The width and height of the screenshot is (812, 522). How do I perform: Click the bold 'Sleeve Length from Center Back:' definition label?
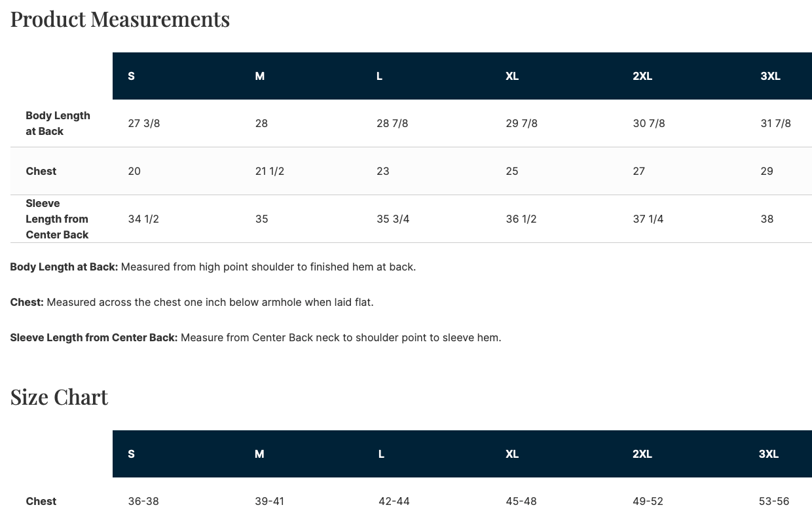(x=94, y=338)
